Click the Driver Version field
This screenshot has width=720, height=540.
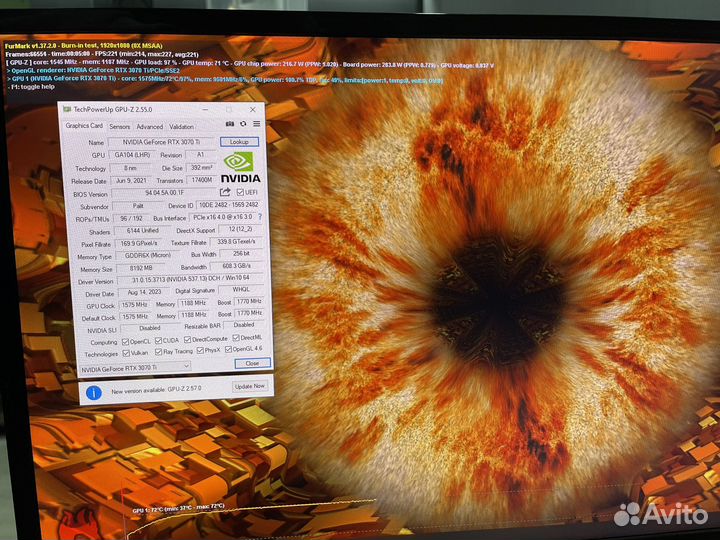coord(191,279)
